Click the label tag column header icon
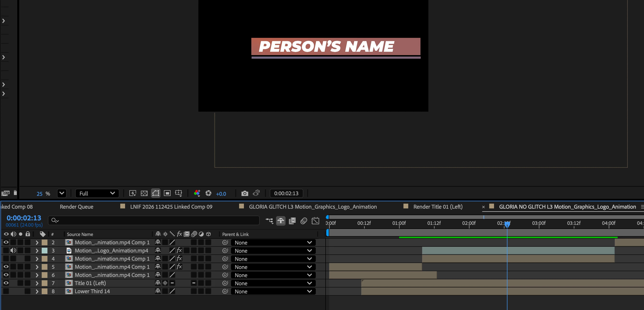The height and width of the screenshot is (310, 644). click(43, 234)
